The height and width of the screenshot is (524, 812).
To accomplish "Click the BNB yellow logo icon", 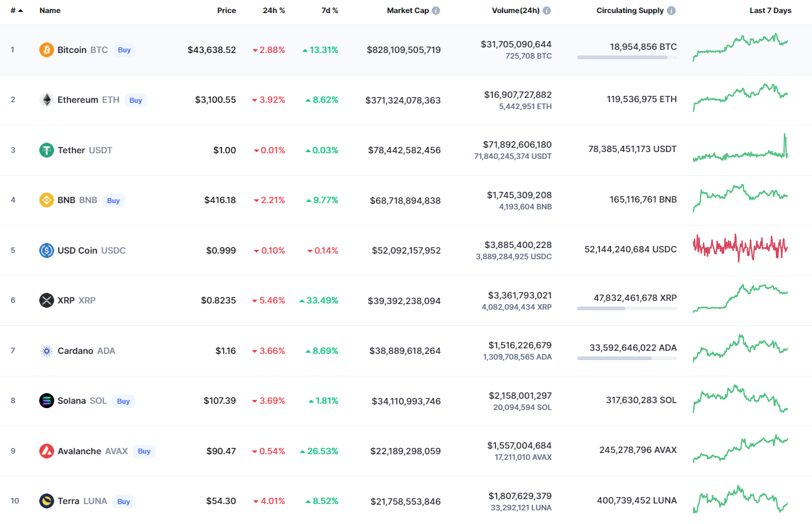I will (47, 200).
